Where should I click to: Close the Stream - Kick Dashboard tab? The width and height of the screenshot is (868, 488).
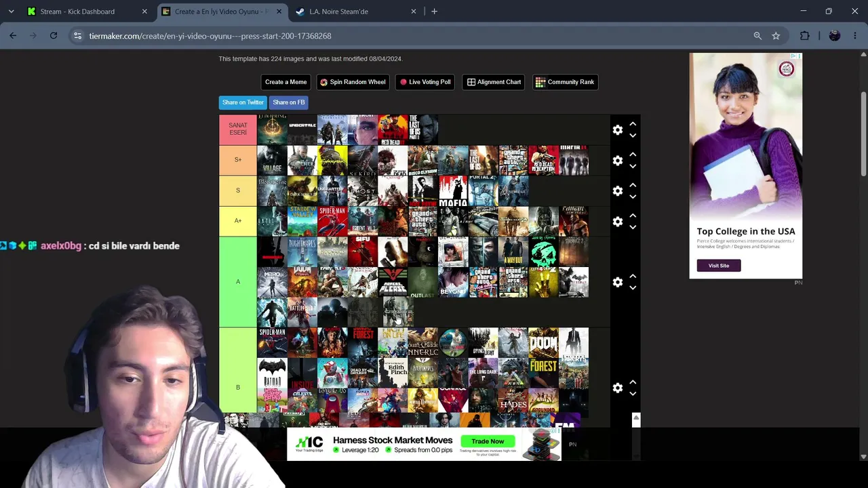pyautogui.click(x=144, y=12)
